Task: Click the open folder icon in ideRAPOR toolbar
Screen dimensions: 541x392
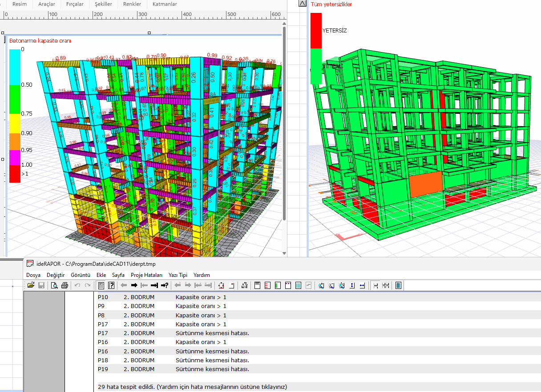Action: pyautogui.click(x=31, y=285)
